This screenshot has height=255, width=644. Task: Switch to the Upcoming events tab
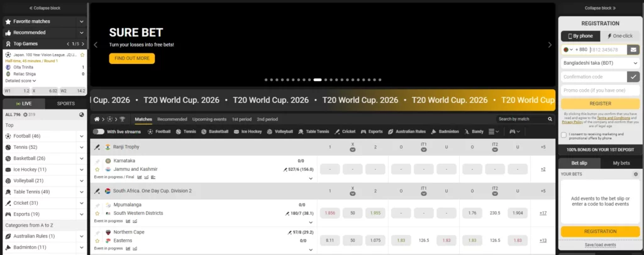point(209,119)
